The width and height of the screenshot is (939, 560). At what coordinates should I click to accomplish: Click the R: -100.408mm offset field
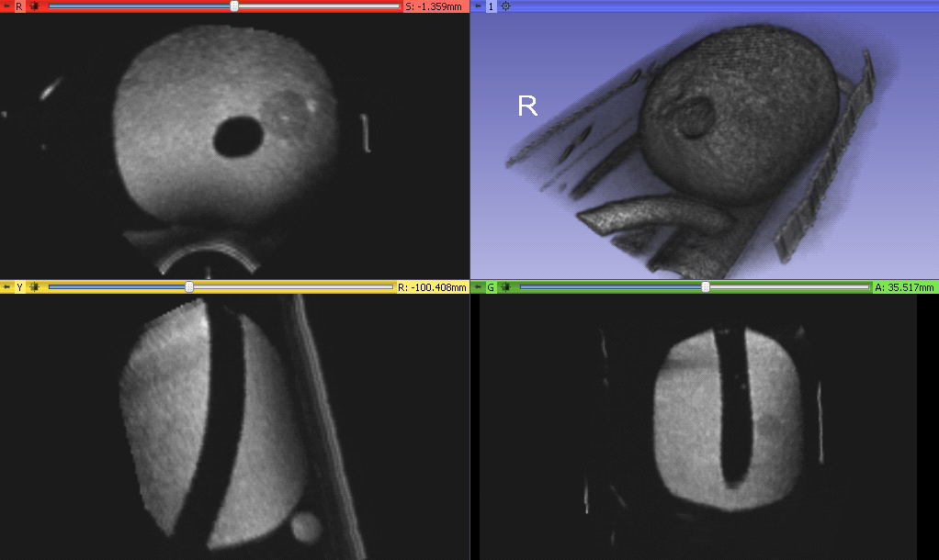[432, 287]
